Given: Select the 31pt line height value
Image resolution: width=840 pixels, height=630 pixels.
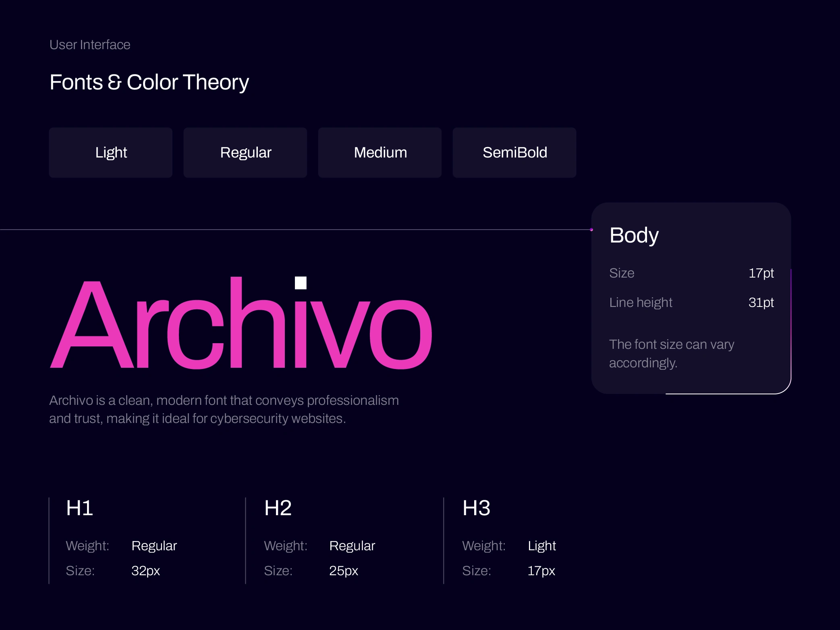Looking at the screenshot, I should 761,303.
